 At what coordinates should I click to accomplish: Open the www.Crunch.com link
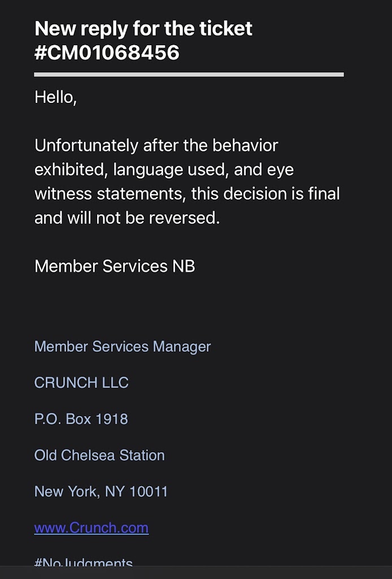(92, 528)
